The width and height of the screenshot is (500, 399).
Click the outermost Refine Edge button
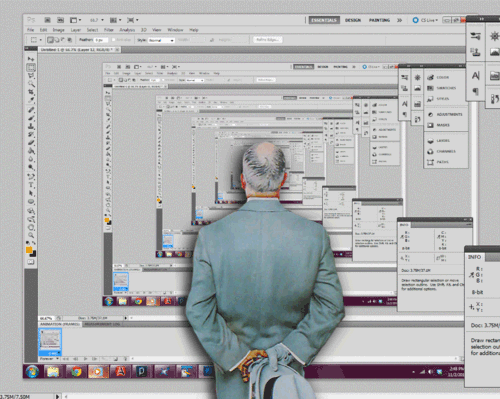point(267,40)
